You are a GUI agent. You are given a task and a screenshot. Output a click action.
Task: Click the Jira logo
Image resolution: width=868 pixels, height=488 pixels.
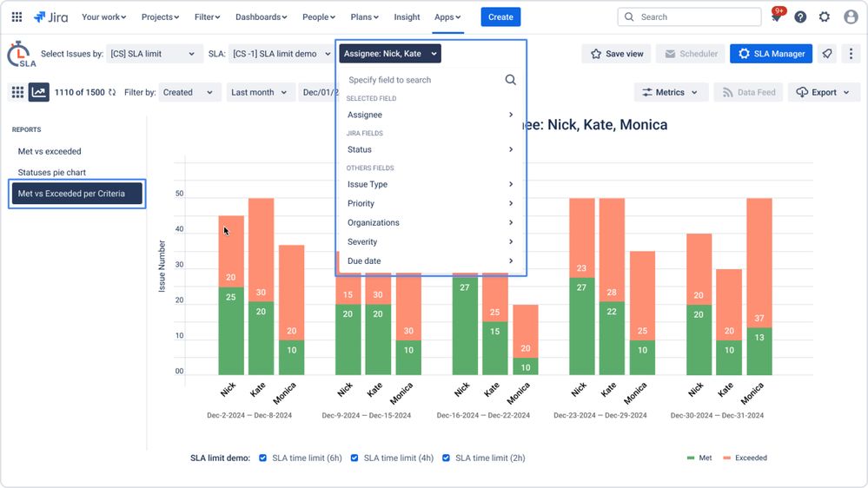pos(51,17)
